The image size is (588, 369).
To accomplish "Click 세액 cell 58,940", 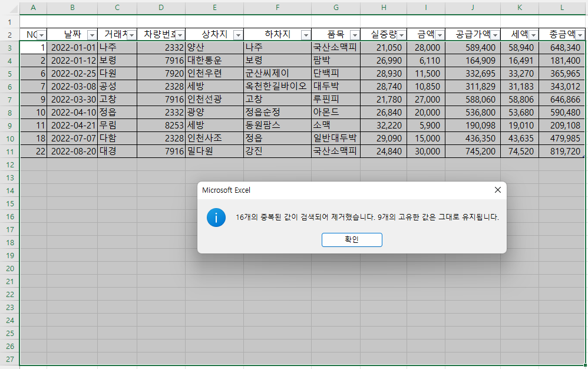I will point(520,48).
